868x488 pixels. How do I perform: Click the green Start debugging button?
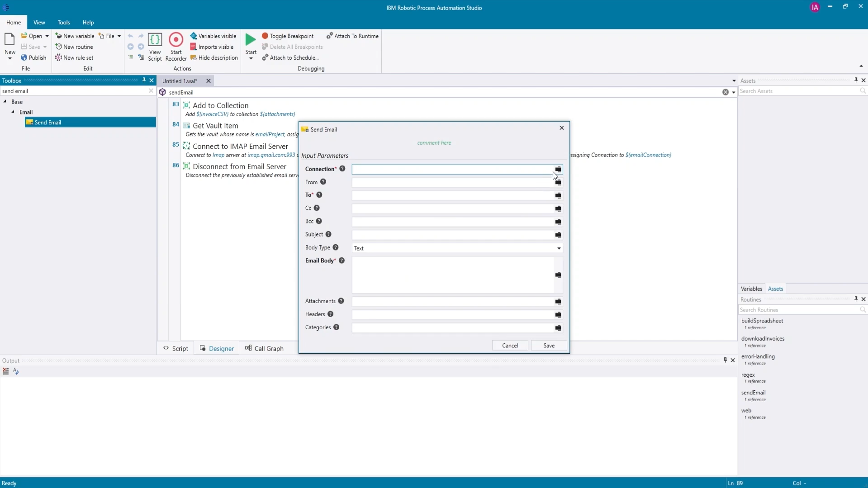tap(251, 40)
